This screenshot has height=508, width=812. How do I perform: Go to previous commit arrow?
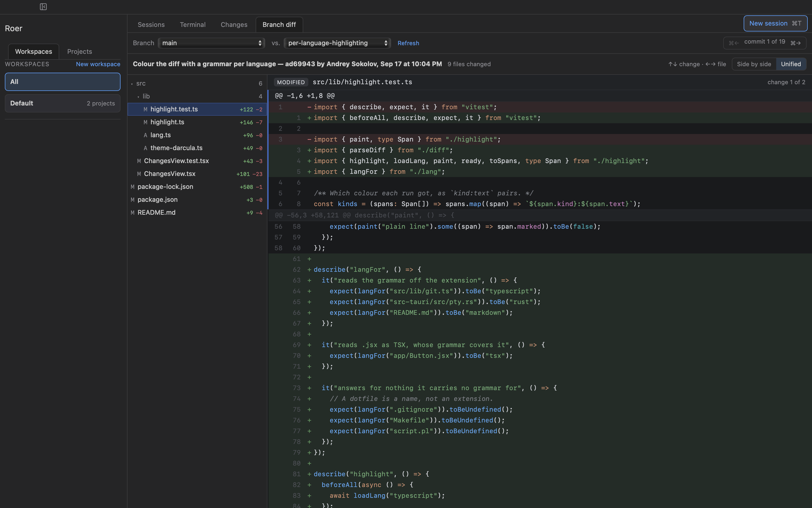[x=734, y=43]
